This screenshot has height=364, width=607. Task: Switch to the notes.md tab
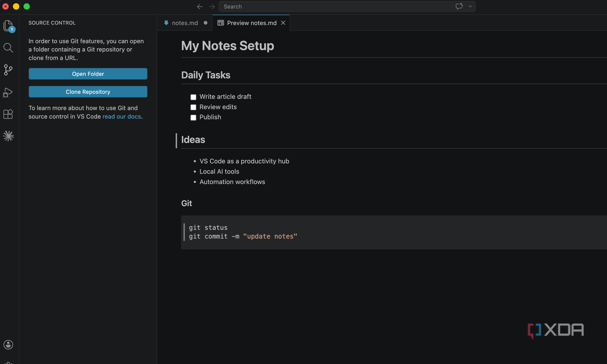tap(184, 22)
